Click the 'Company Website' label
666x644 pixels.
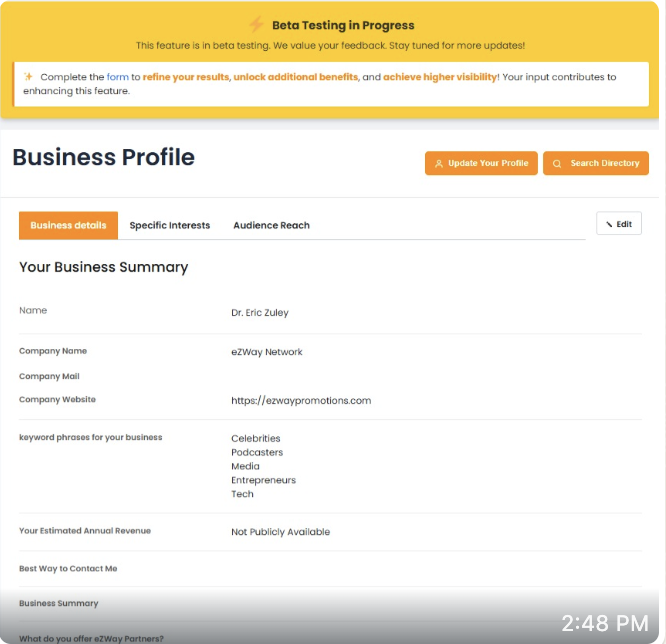click(57, 399)
